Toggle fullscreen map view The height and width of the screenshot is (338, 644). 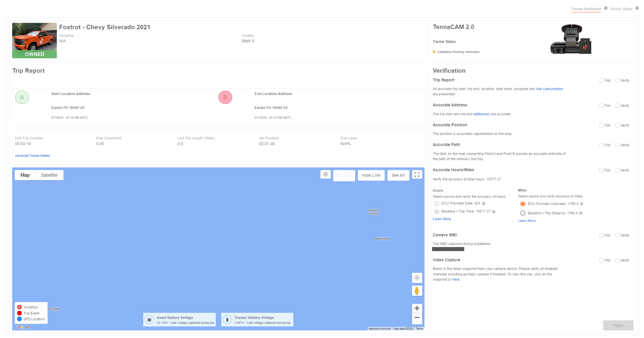[x=417, y=175]
